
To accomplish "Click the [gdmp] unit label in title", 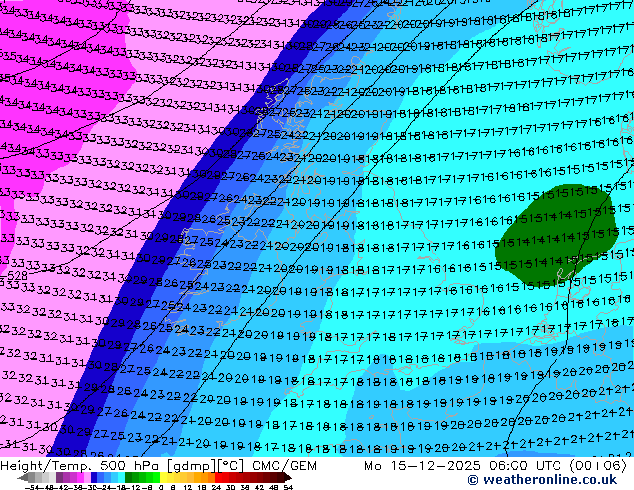I will (192, 466).
